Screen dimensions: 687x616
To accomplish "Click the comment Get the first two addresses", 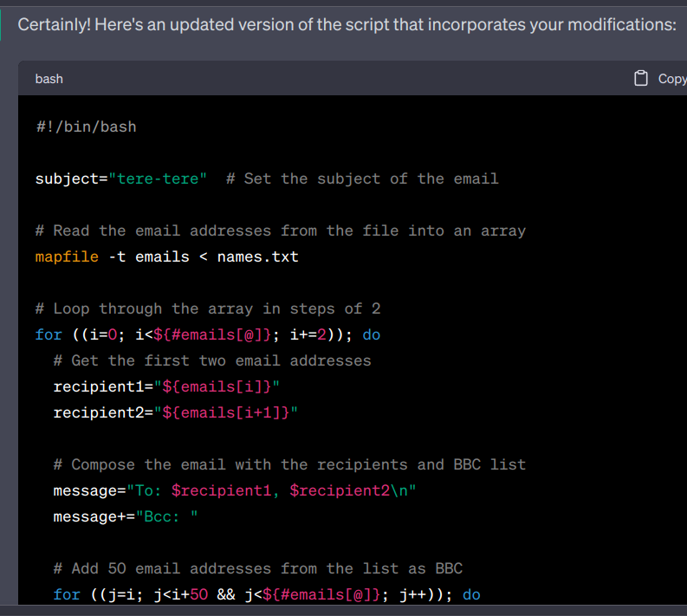I will point(211,360).
